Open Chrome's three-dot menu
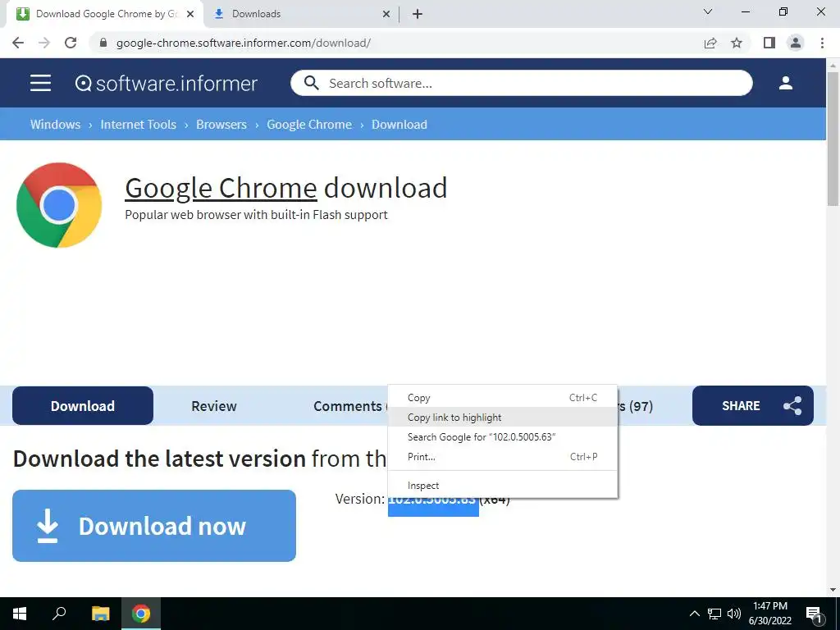The height and width of the screenshot is (630, 840). point(822,43)
